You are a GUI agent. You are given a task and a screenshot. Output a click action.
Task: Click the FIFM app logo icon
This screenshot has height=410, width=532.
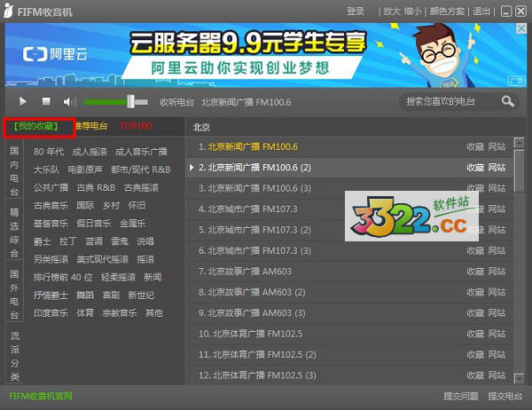pos(10,11)
